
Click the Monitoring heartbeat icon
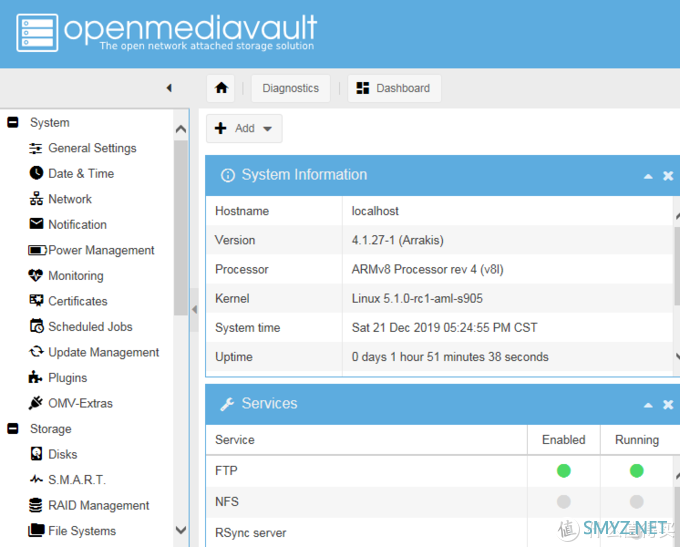coord(36,275)
